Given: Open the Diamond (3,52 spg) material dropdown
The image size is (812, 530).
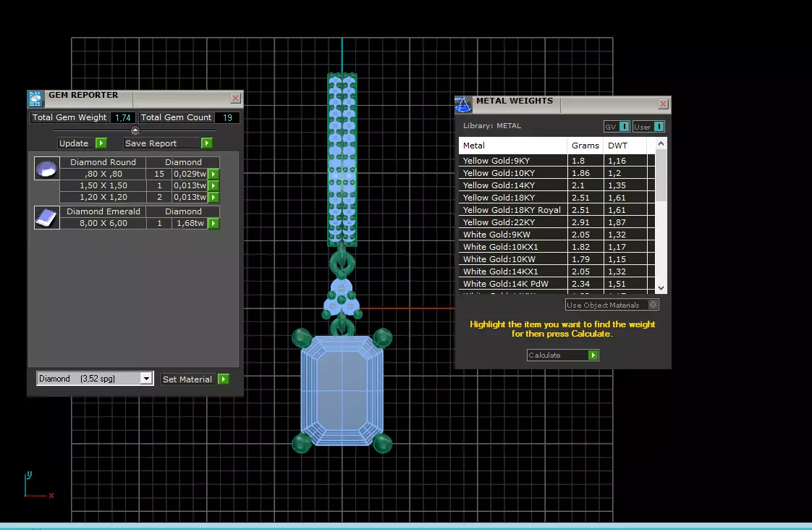Looking at the screenshot, I should 146,378.
